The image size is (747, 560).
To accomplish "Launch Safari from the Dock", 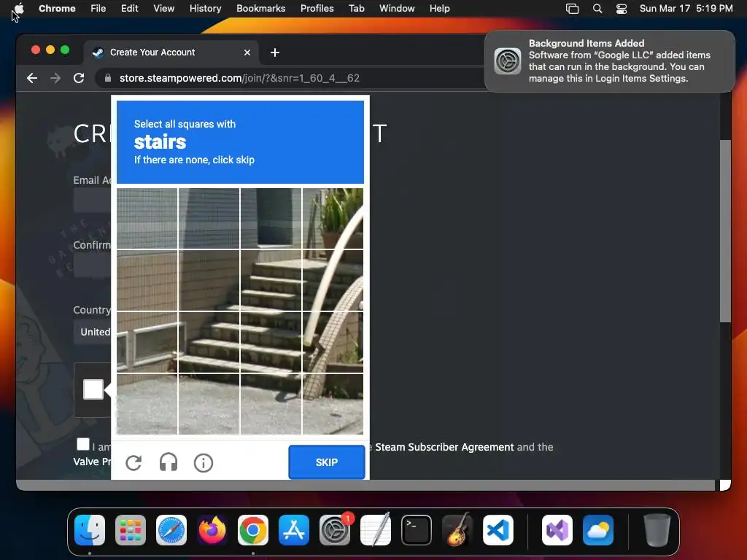I will click(171, 530).
